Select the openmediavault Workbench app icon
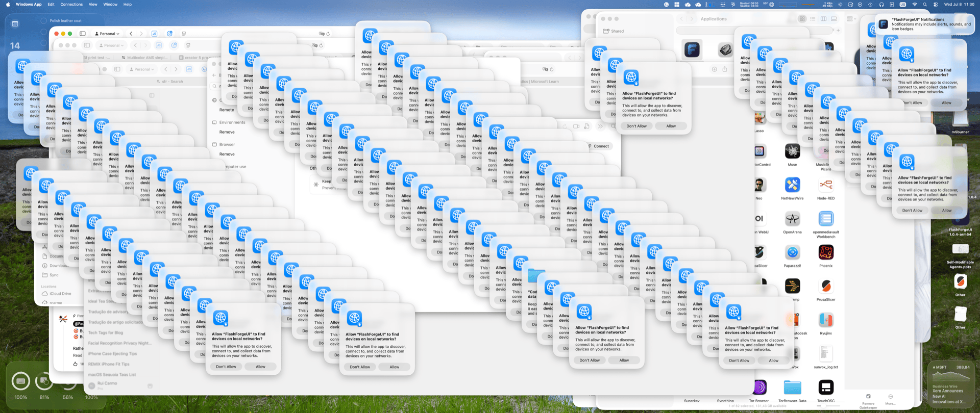 tap(826, 219)
